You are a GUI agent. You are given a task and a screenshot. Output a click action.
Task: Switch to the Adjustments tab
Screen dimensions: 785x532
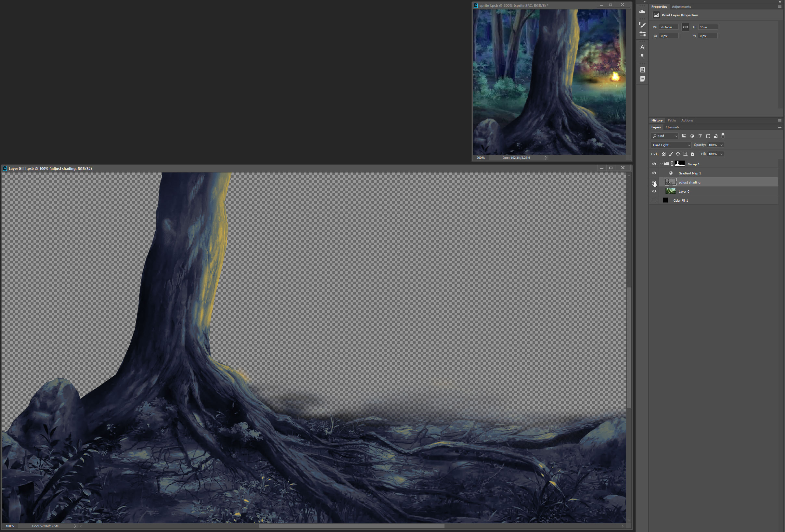click(681, 7)
